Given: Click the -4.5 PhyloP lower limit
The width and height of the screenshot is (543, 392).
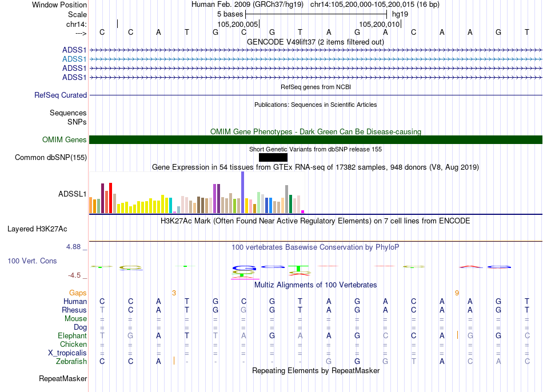Looking at the screenshot, I should coord(74,275).
